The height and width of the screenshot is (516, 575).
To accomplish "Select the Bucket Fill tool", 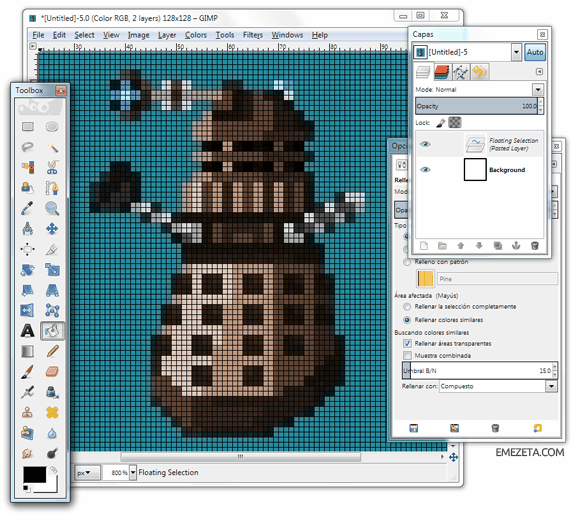I will (52, 331).
